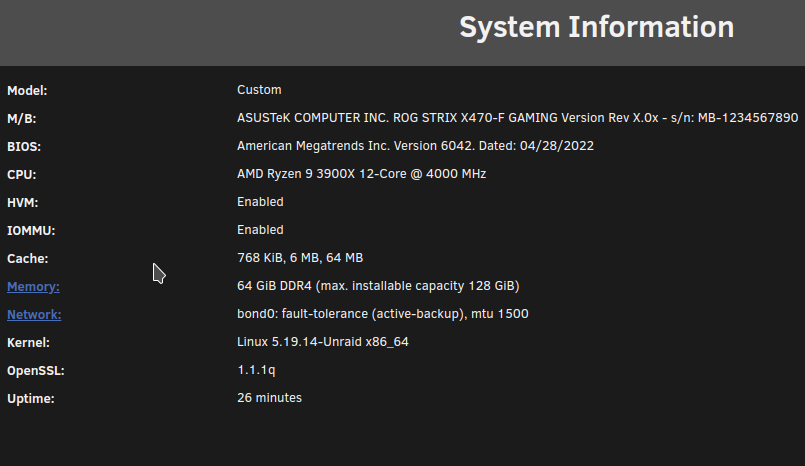Select the 1.1.1q OpenSSL version
805x466 pixels.
[x=256, y=370]
